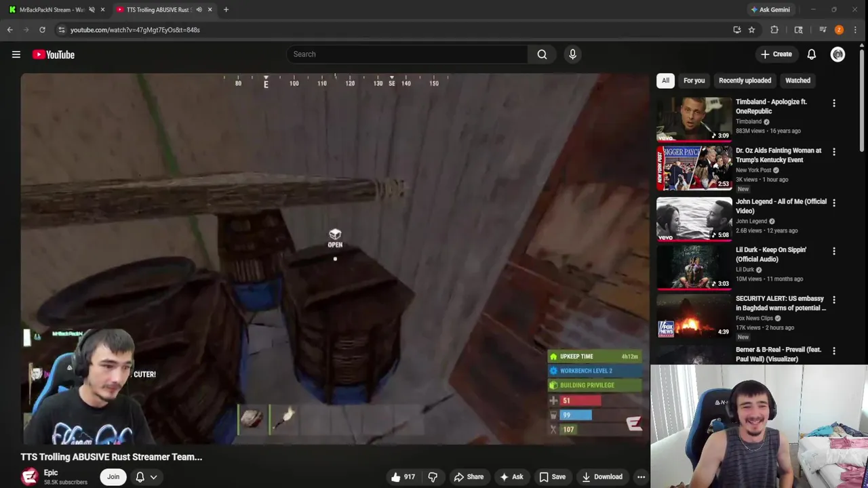View site information icon in address bar

(62, 30)
